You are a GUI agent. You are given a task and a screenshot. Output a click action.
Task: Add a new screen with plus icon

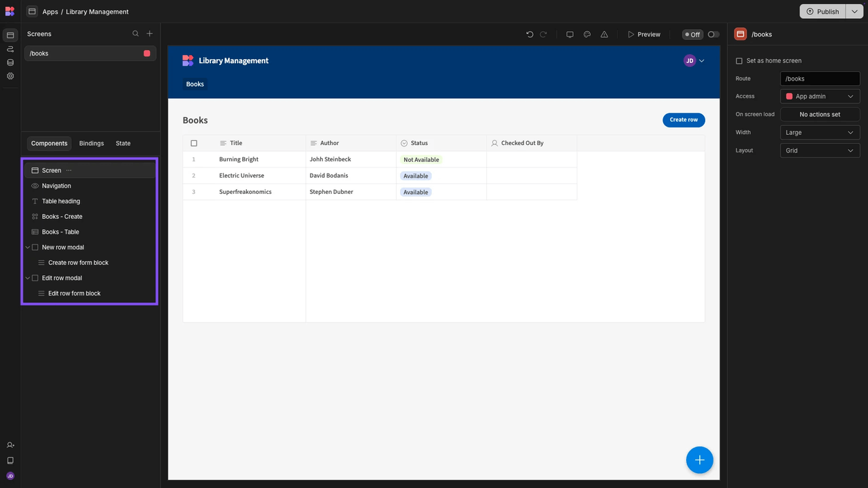tap(150, 34)
